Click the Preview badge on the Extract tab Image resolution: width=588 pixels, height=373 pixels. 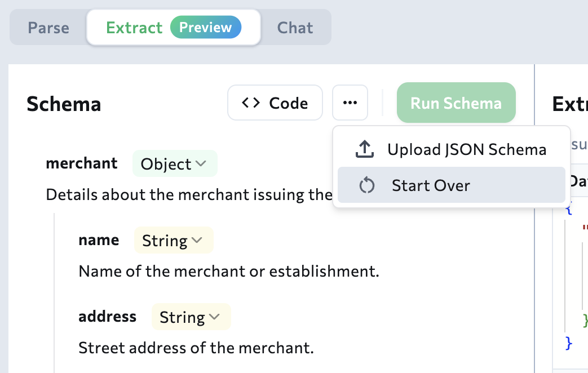point(205,27)
